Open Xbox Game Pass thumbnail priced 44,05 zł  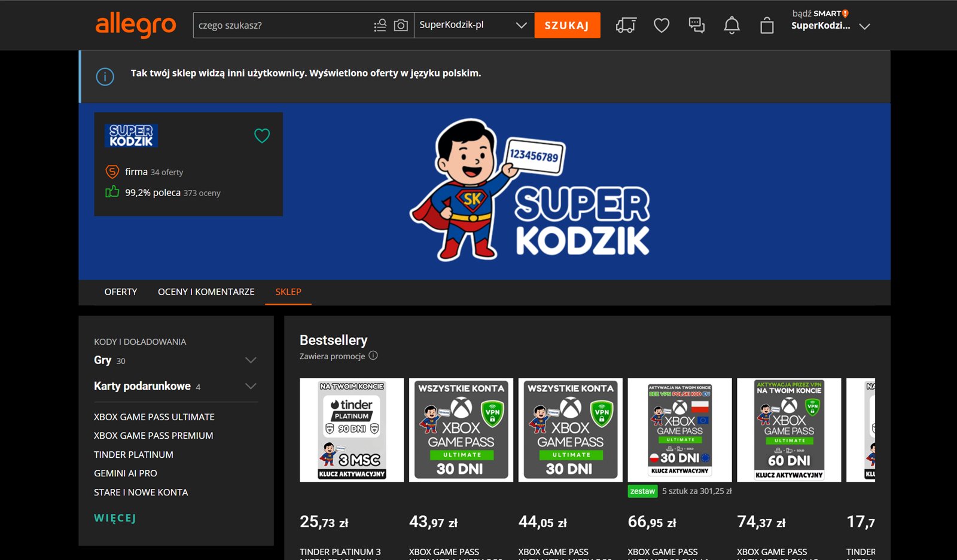click(x=571, y=430)
